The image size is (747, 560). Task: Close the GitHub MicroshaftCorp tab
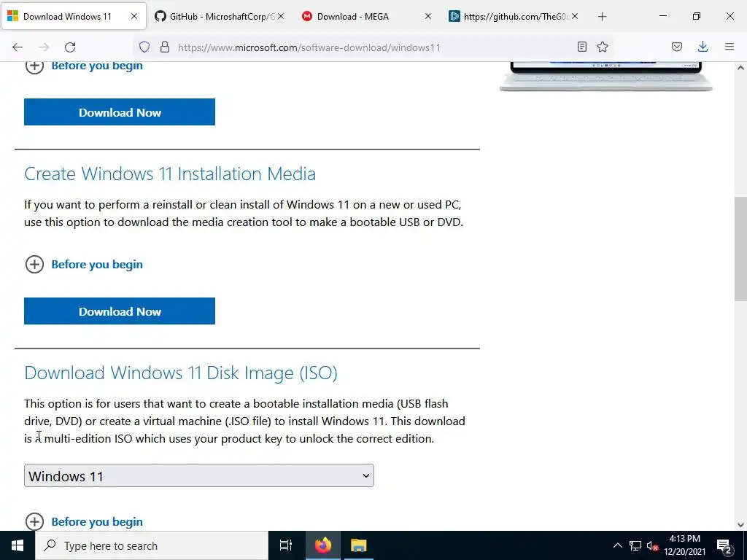click(281, 16)
